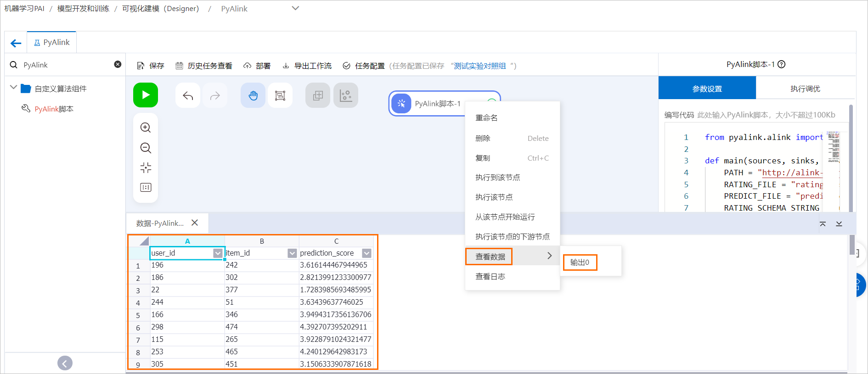The height and width of the screenshot is (374, 868).
Task: Click the actual size 1:1 icon
Action: (x=146, y=187)
